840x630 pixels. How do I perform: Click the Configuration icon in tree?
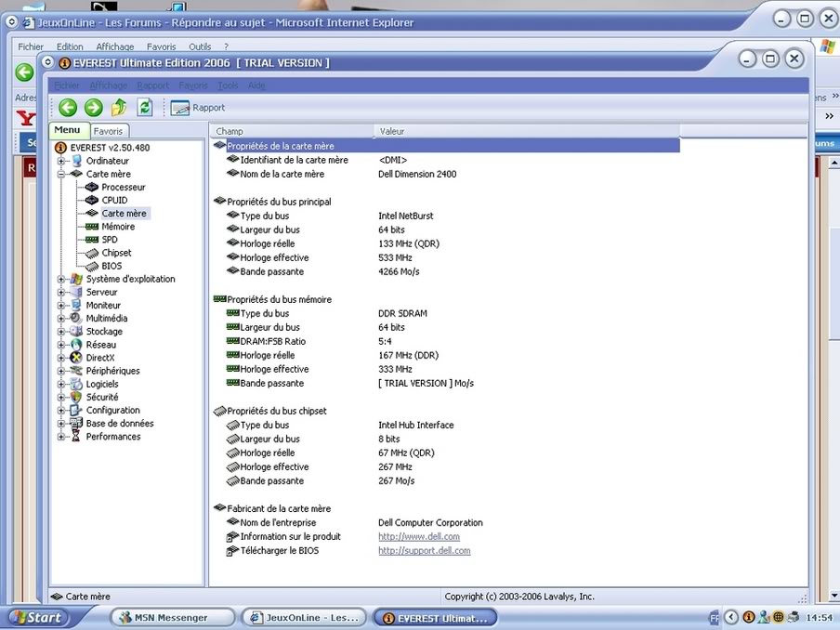(76, 411)
